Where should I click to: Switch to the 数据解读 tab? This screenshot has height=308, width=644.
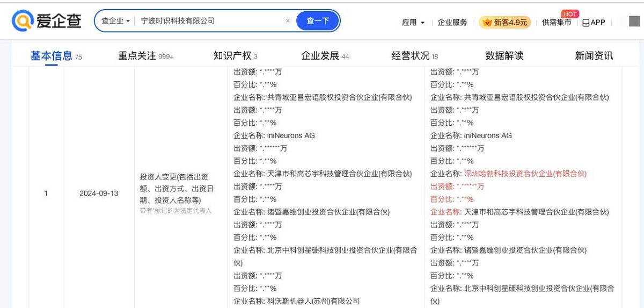[x=504, y=55]
